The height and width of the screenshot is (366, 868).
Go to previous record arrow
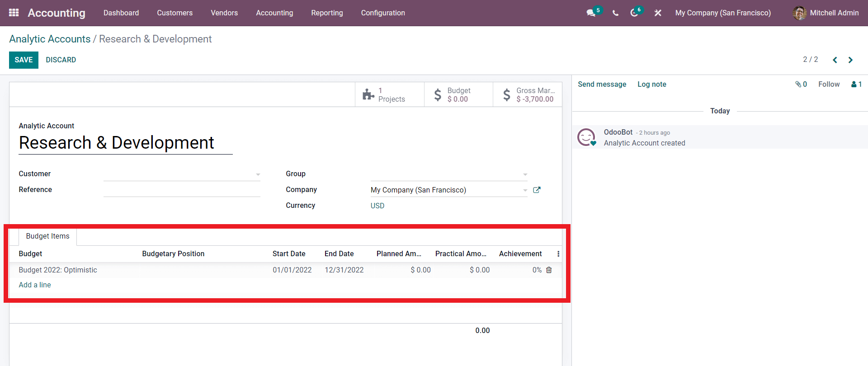835,60
